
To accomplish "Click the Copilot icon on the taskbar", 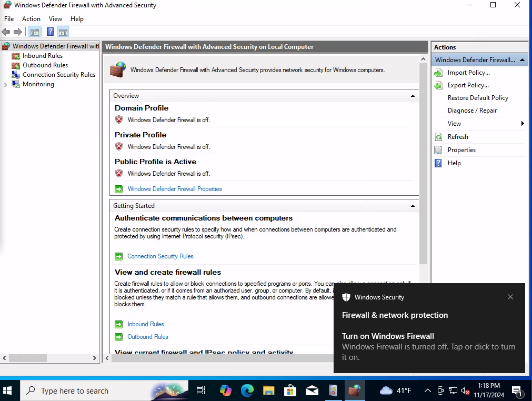I will pyautogui.click(x=225, y=391).
